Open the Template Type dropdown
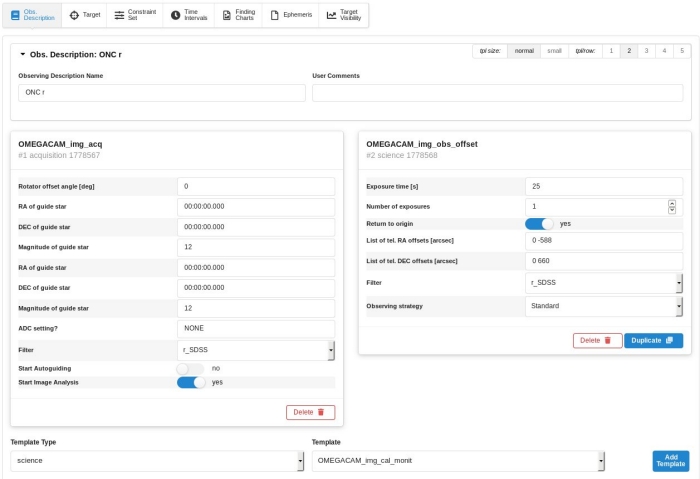Screen dimensions: 700x479 pyautogui.click(x=157, y=461)
